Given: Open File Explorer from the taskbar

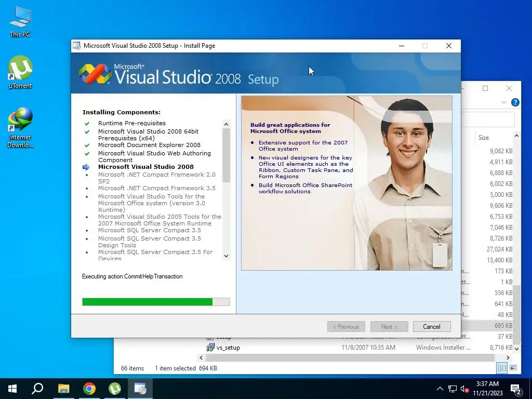Looking at the screenshot, I should (x=63, y=389).
